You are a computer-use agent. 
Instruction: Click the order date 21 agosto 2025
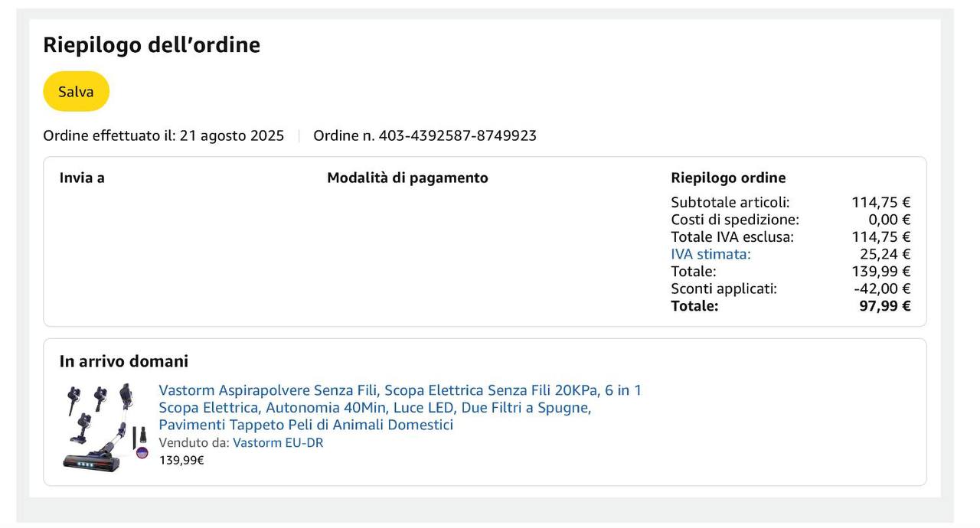click(x=231, y=135)
